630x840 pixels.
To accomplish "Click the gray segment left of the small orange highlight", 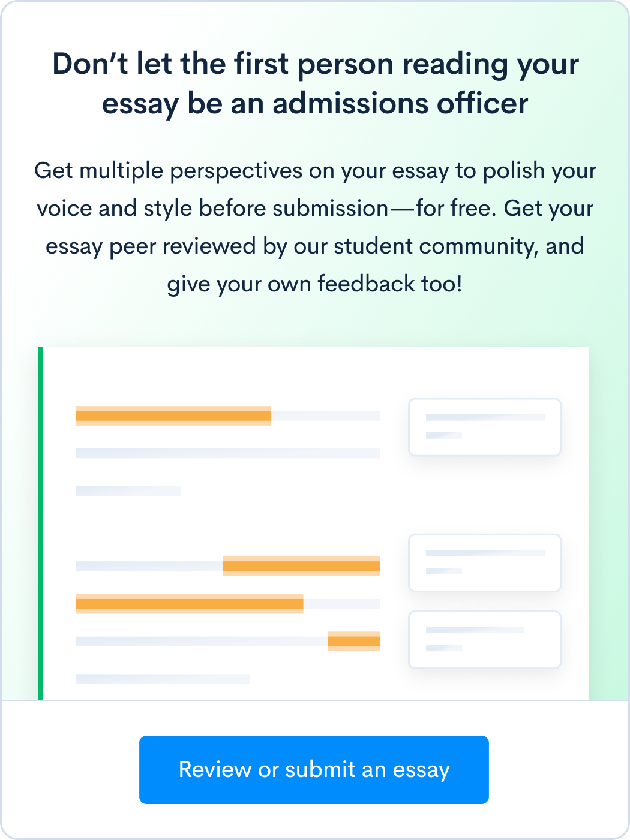I will tap(202, 641).
